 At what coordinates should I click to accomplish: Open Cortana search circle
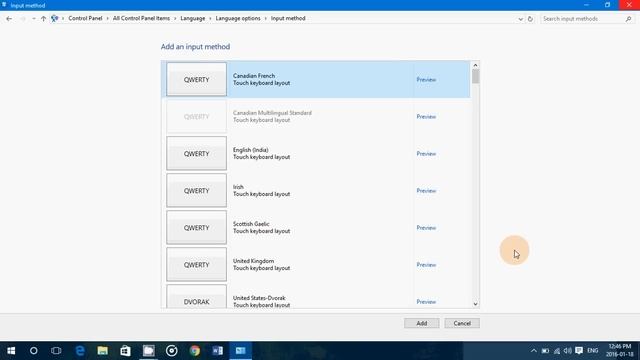tap(33, 351)
